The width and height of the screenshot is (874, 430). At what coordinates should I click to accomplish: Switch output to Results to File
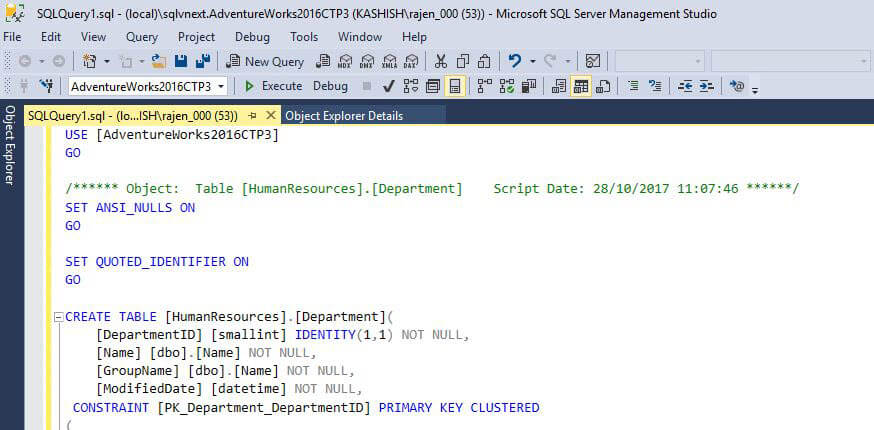click(x=603, y=86)
